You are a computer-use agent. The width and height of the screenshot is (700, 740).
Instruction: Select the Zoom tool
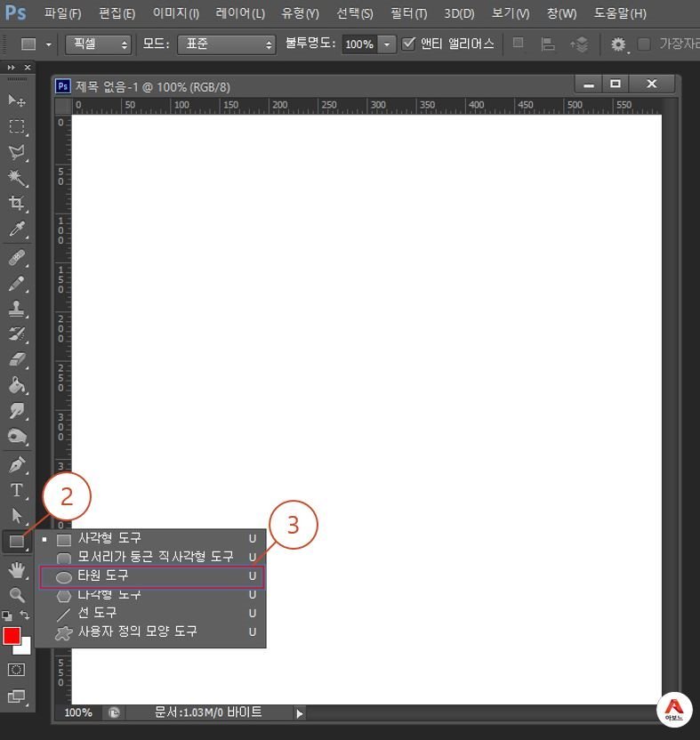17,595
